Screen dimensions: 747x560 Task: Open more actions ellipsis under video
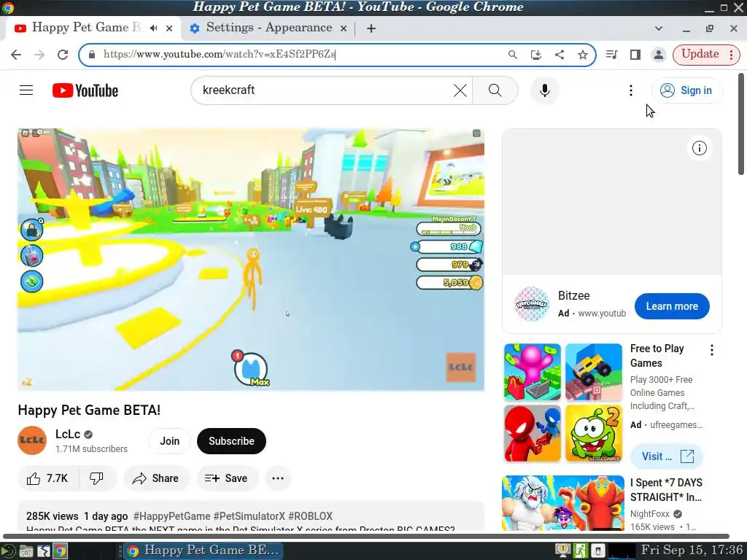(x=278, y=478)
